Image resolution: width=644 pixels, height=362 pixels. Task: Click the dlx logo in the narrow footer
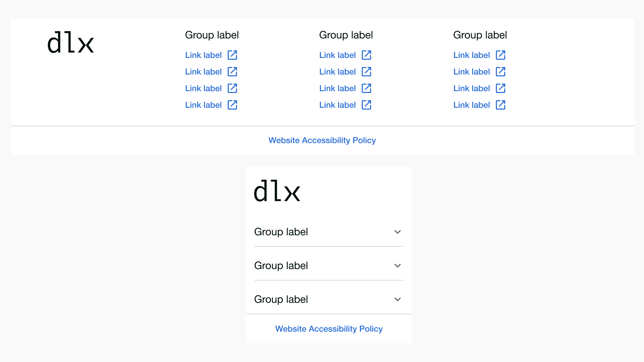277,191
